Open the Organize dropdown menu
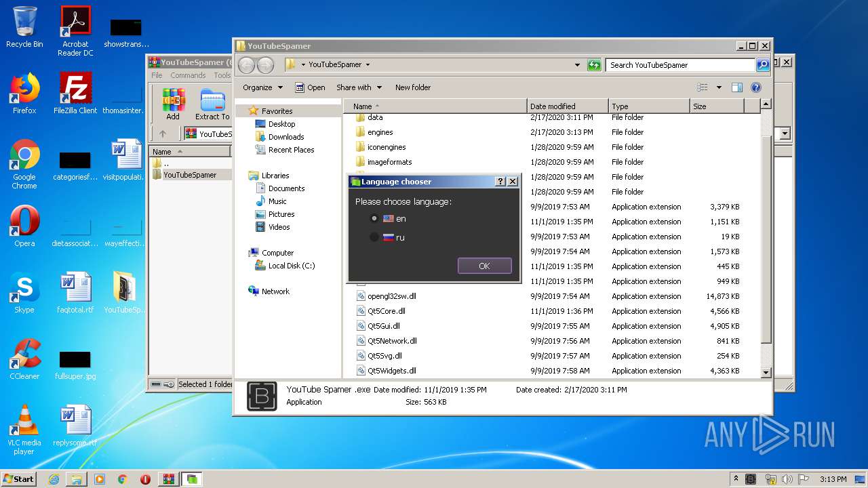868x488 pixels. 262,87
